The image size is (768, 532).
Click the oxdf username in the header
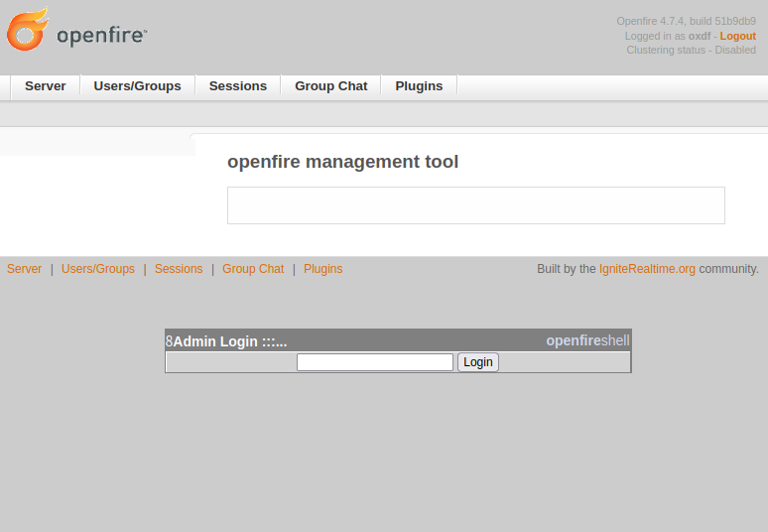700,36
